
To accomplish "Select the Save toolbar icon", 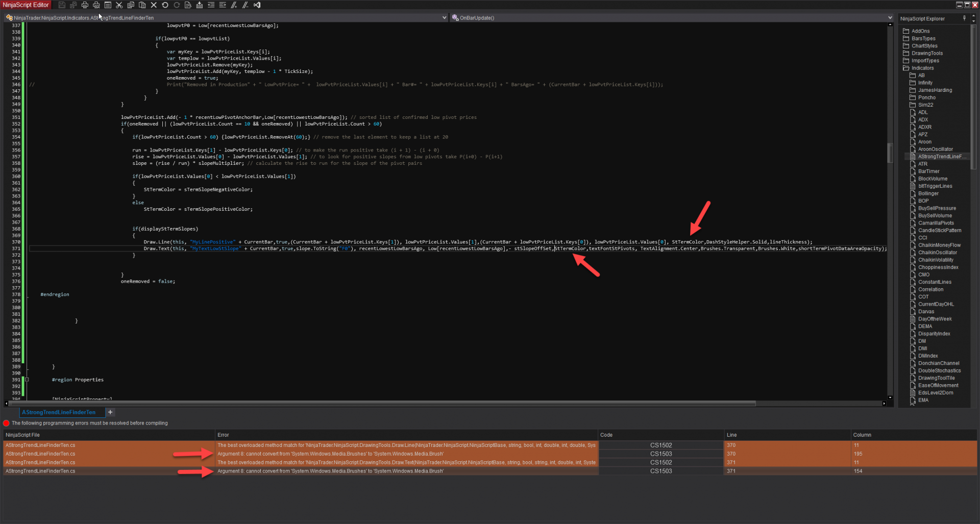I will [x=62, y=5].
